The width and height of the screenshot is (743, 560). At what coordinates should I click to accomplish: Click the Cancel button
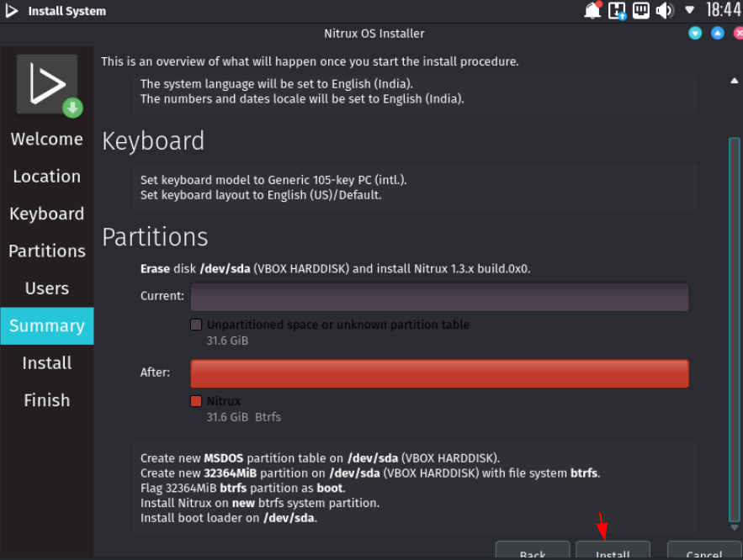704,551
